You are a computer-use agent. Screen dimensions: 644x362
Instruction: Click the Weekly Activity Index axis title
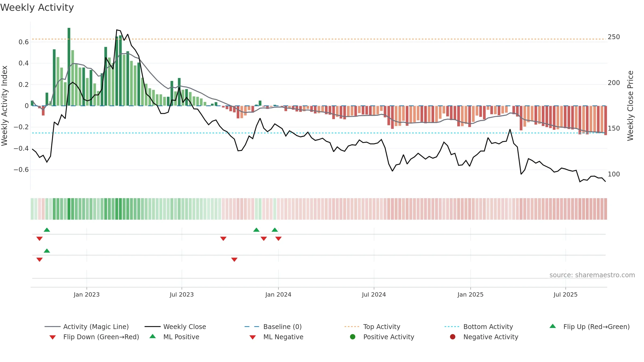(x=4, y=106)
